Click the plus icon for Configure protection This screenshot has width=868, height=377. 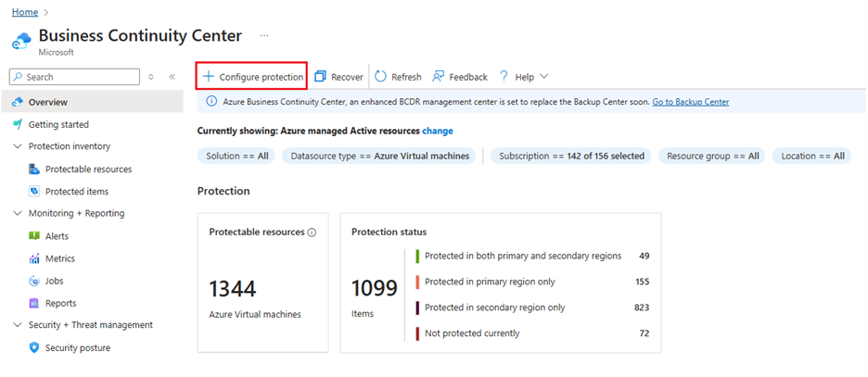coord(208,76)
